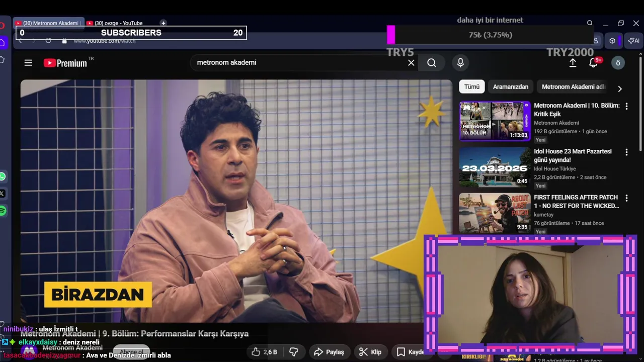The width and height of the screenshot is (644, 362).
Task: Like the video showing 2,6 B
Action: point(265,352)
